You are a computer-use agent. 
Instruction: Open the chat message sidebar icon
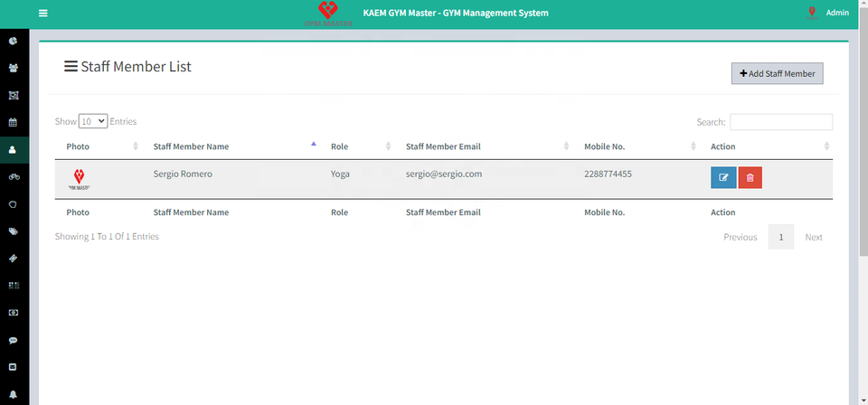(14, 340)
